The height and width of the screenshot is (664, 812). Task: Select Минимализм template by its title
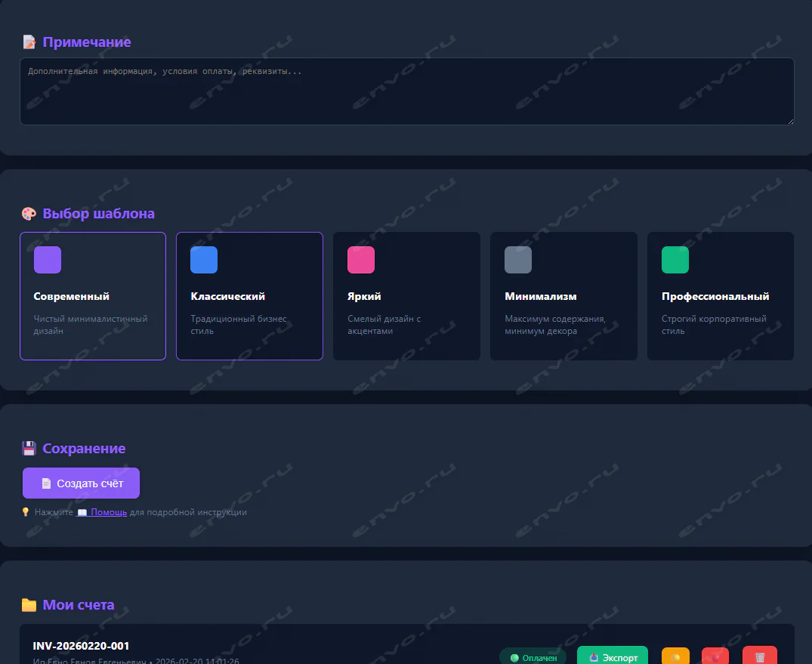[541, 296]
